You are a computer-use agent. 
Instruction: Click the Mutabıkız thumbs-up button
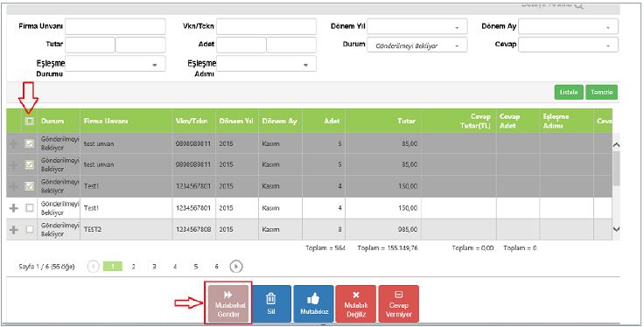click(314, 304)
